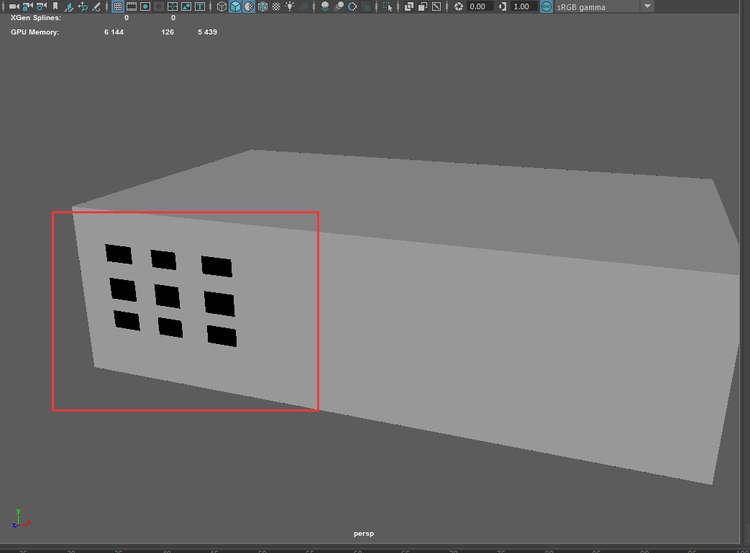
Task: Enable Wireframe on Shaded icon
Action: 263,6
